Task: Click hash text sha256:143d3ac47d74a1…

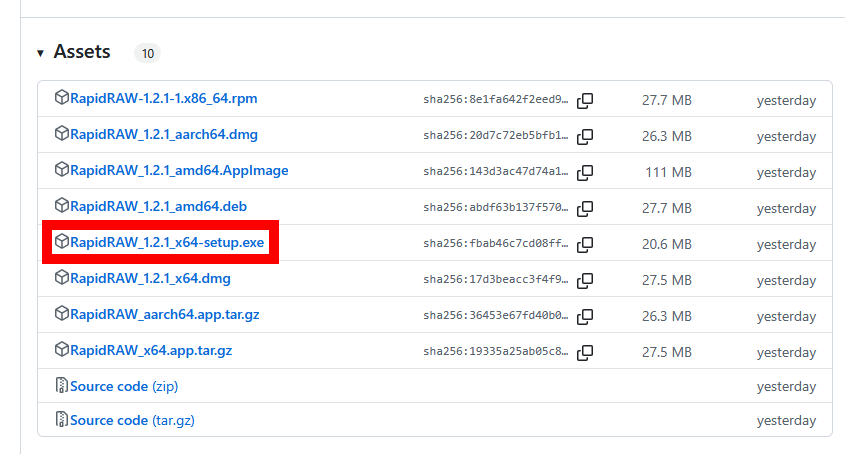Action: [496, 172]
